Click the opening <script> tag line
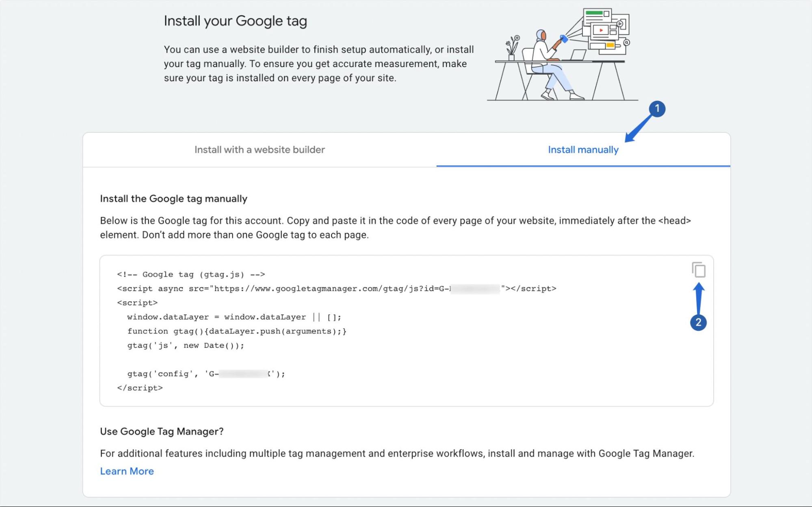This screenshot has height=507, width=812. (137, 303)
